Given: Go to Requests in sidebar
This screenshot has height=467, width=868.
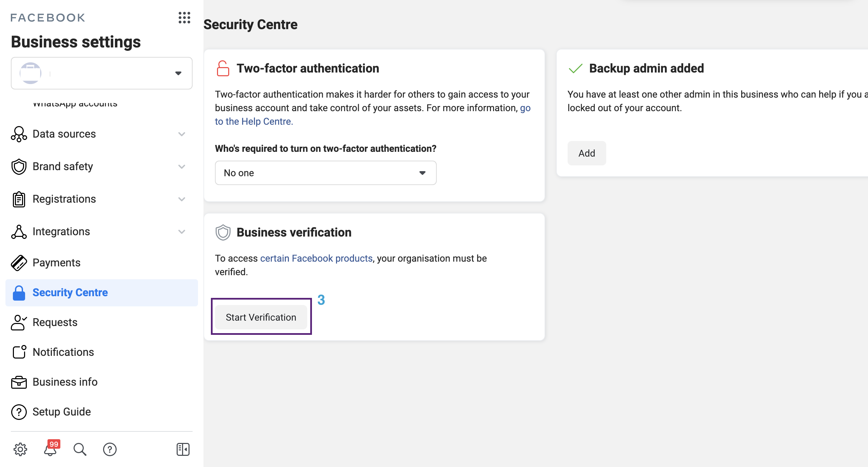Looking at the screenshot, I should (55, 322).
